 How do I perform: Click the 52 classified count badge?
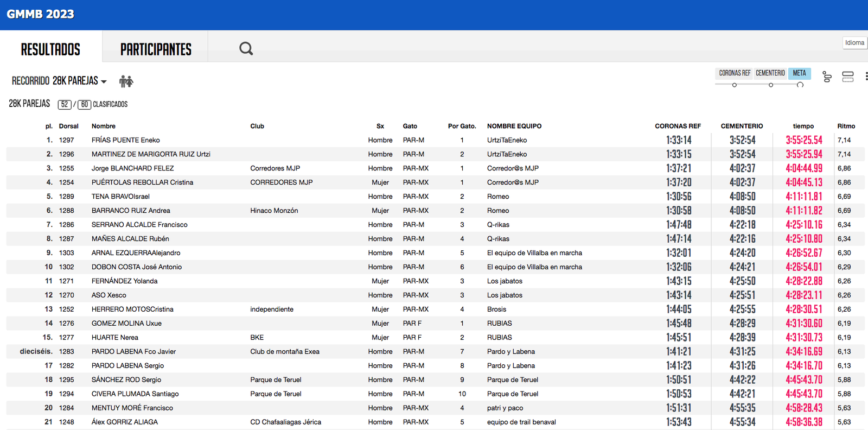pos(65,104)
